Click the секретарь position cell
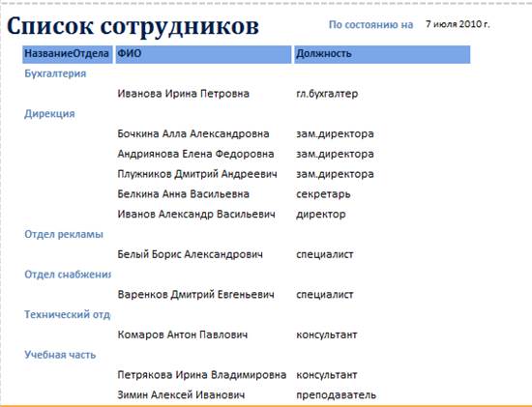532x407 pixels. pos(323,194)
